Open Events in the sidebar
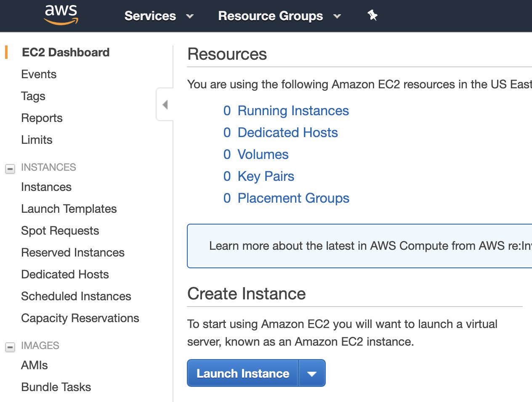Screen dimensions: 532x402 [39, 74]
